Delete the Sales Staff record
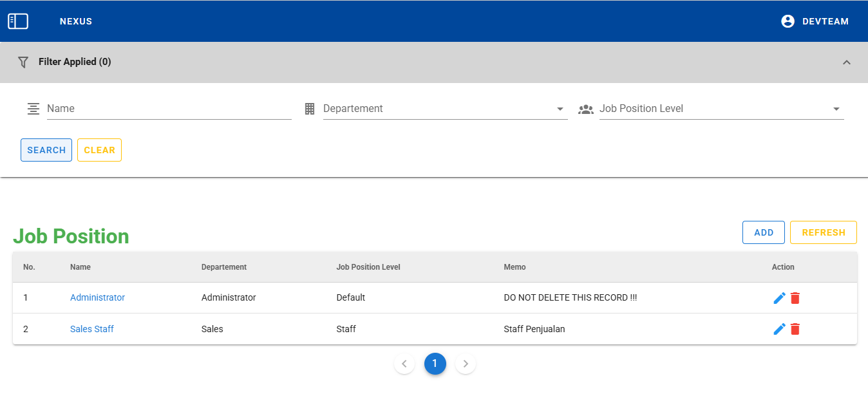The height and width of the screenshot is (412, 868). pos(795,329)
